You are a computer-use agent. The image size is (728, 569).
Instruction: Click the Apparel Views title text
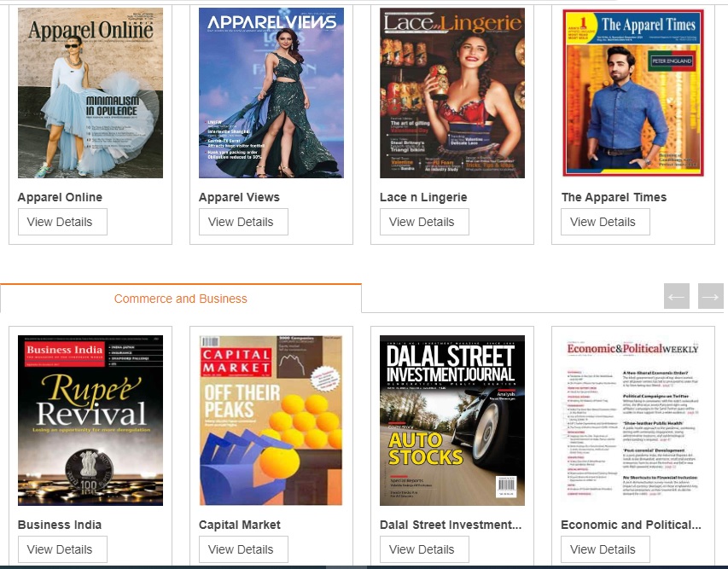click(x=239, y=197)
